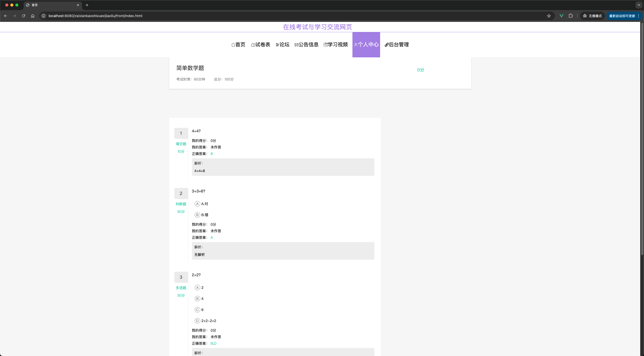Click the 0分 total score text
Image resolution: width=644 pixels, height=356 pixels.
click(421, 70)
